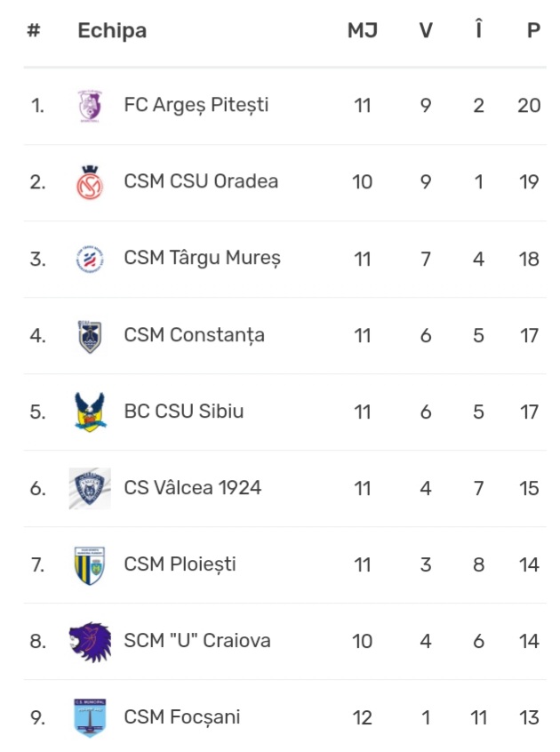
Task: Open the CSM CSU Oradea team page
Action: click(x=201, y=181)
